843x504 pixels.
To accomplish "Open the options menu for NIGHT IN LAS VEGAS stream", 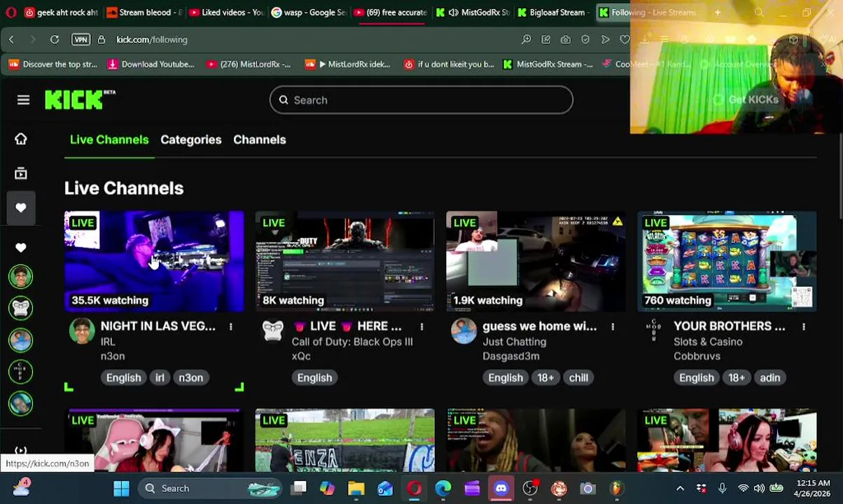I will point(230,327).
